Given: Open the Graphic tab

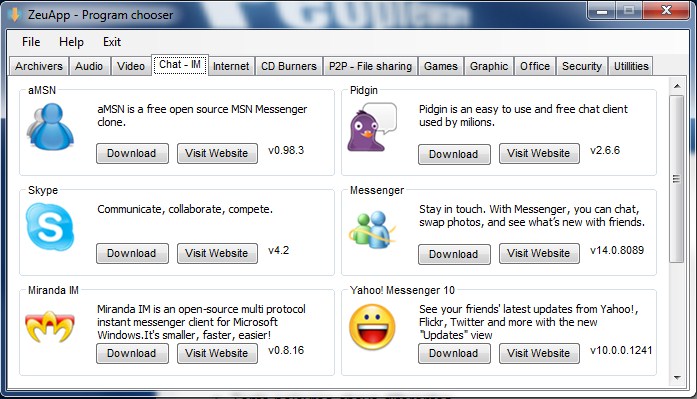Looking at the screenshot, I should 489,66.
